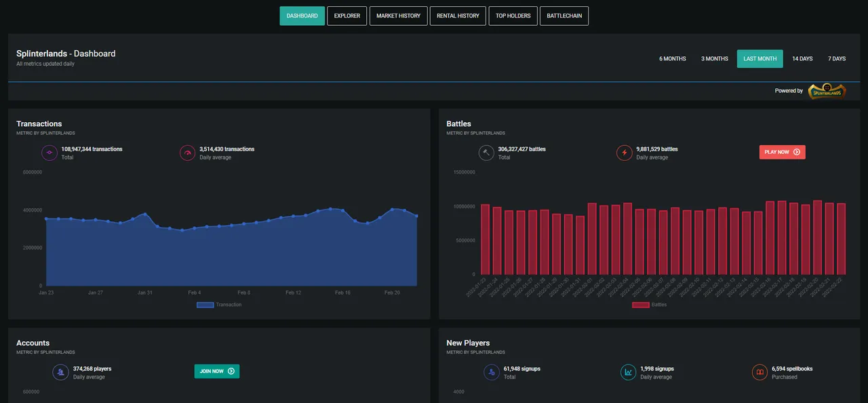This screenshot has width=868, height=403.
Task: Click the daily average transactions gauge icon
Action: click(x=188, y=153)
